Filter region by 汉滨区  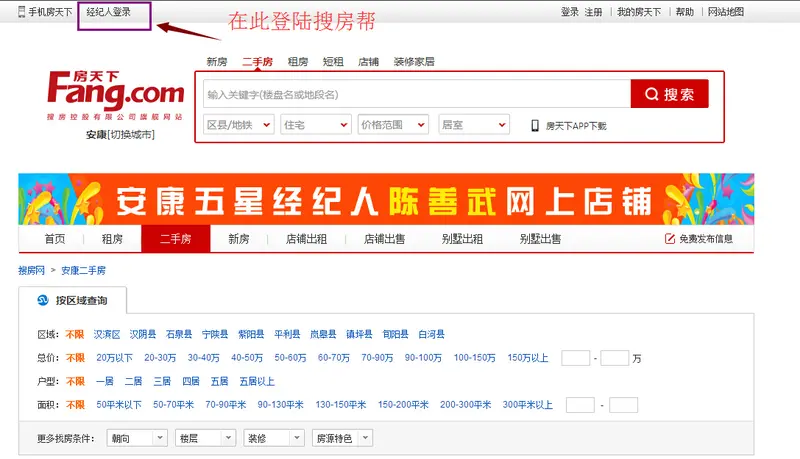(107, 335)
